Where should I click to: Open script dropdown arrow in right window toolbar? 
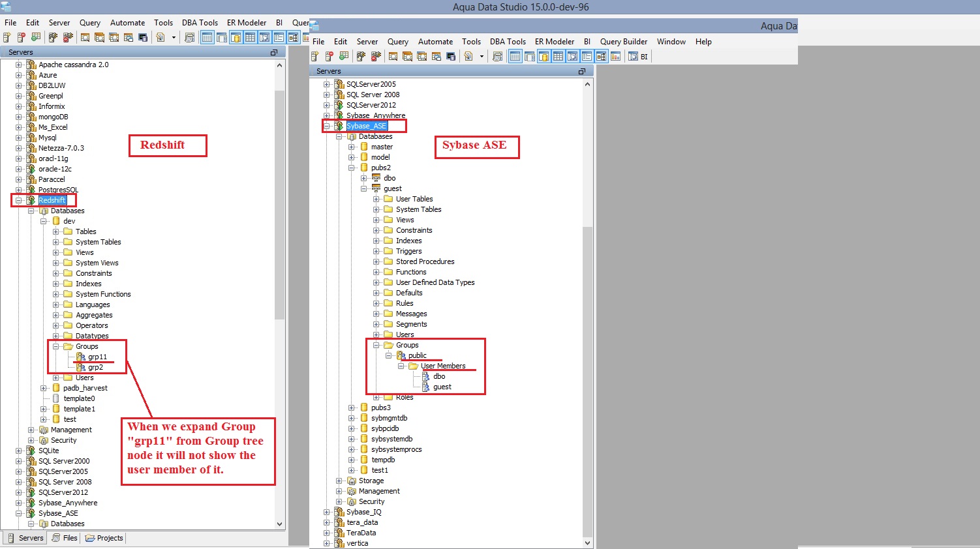tap(482, 57)
